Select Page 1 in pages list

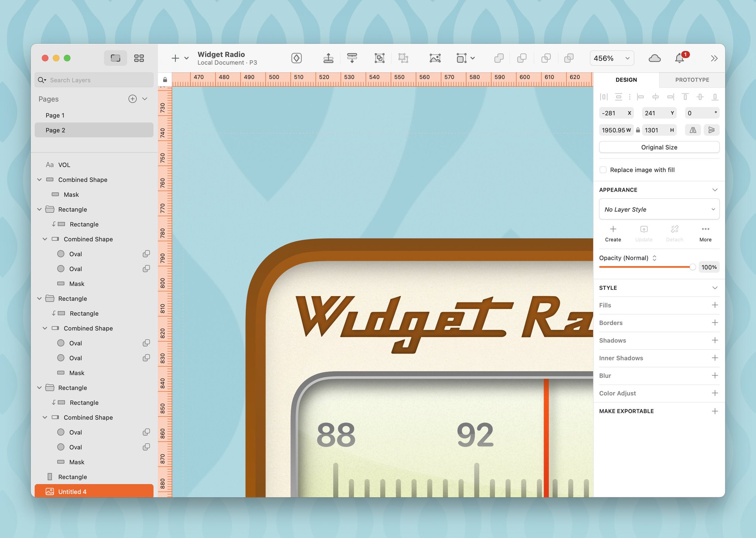55,115
